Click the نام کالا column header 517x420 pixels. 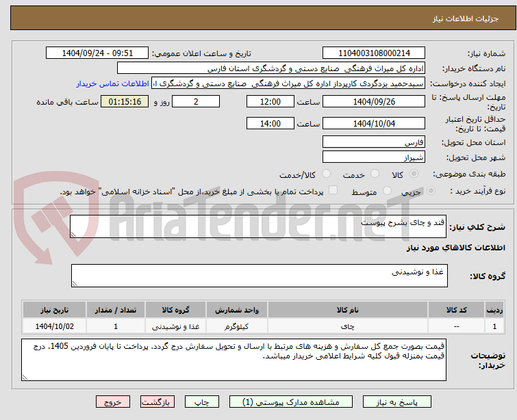pyautogui.click(x=348, y=310)
